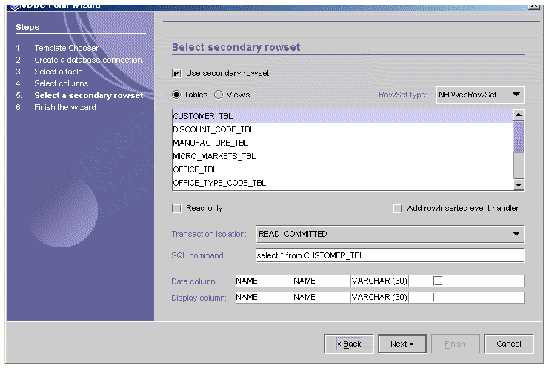The width and height of the screenshot is (549, 368).
Task: Select the Tables radio button
Action: pyautogui.click(x=176, y=95)
